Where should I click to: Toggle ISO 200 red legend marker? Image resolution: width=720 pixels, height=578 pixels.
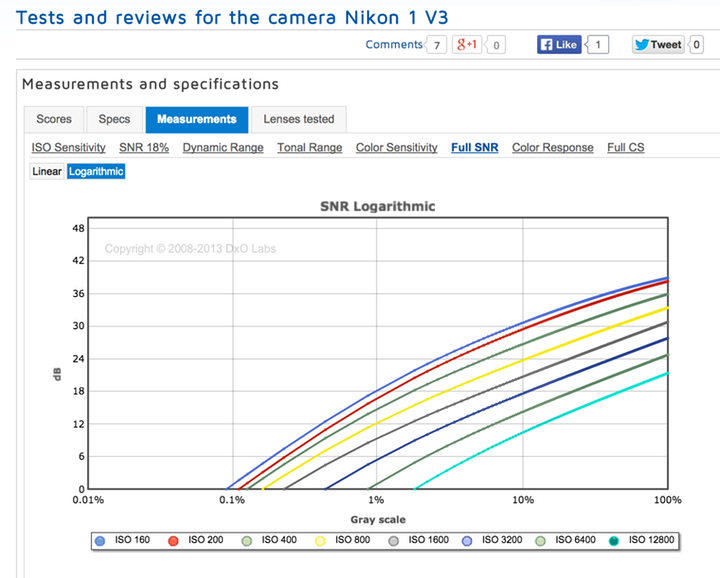[173, 541]
